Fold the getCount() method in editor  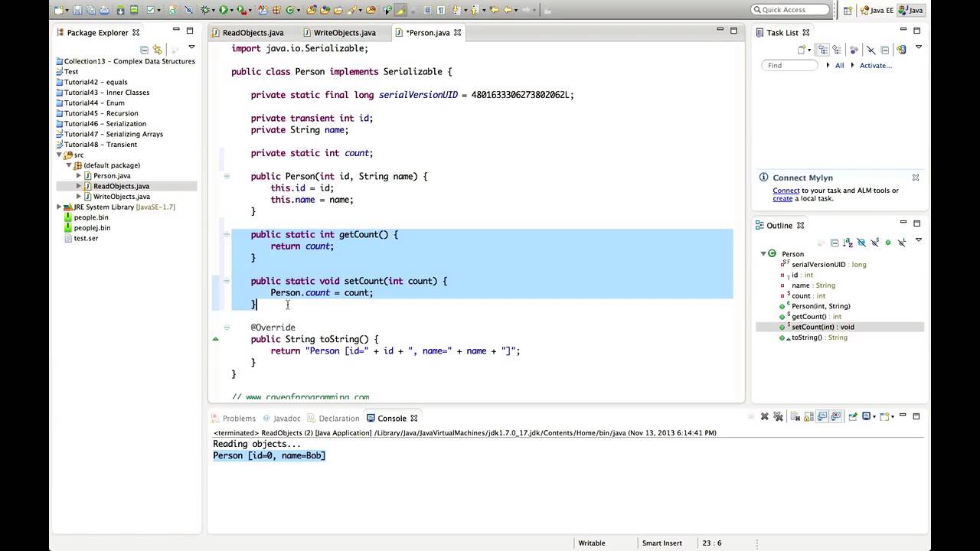click(227, 234)
